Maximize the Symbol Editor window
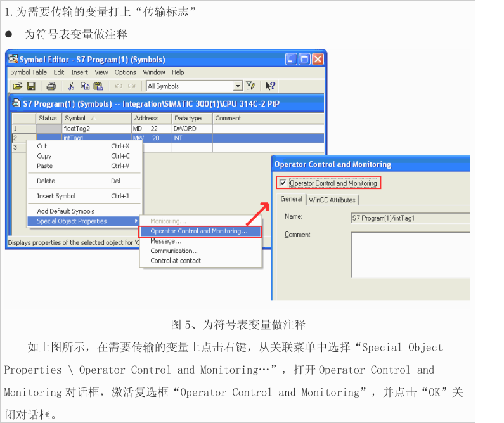This screenshot has width=504, height=423. click(304, 59)
